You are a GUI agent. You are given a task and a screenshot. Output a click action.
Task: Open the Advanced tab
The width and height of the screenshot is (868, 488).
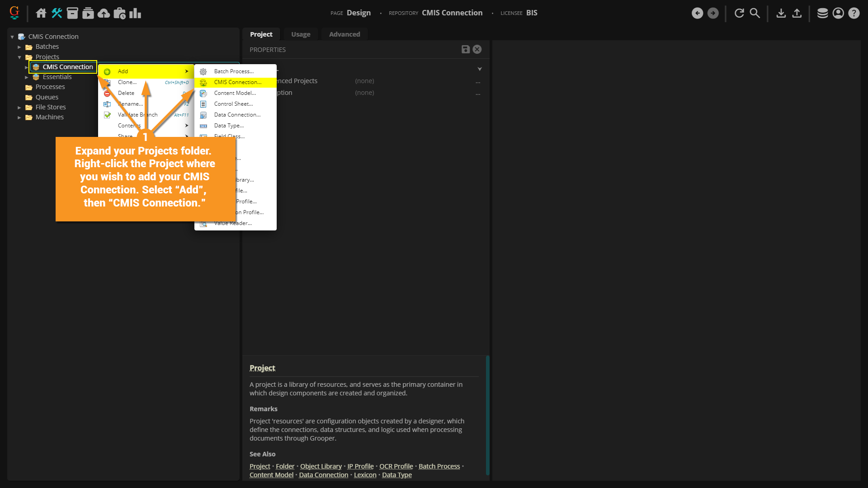click(x=344, y=34)
